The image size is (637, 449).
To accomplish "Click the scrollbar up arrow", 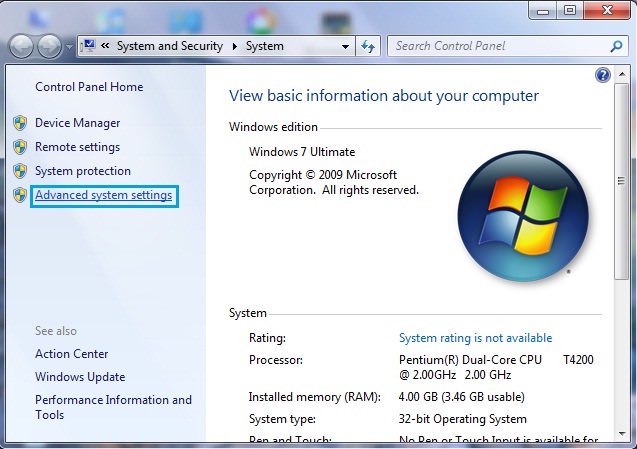I will pyautogui.click(x=622, y=74).
